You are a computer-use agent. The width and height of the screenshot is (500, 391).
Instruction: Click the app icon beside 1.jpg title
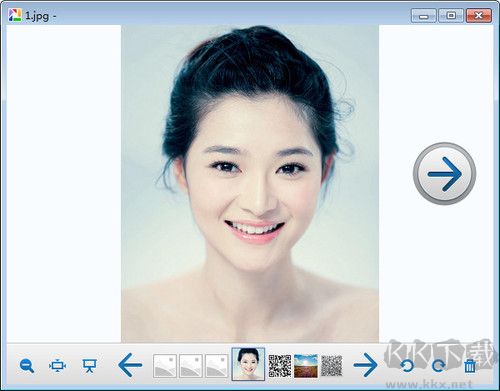tap(15, 15)
